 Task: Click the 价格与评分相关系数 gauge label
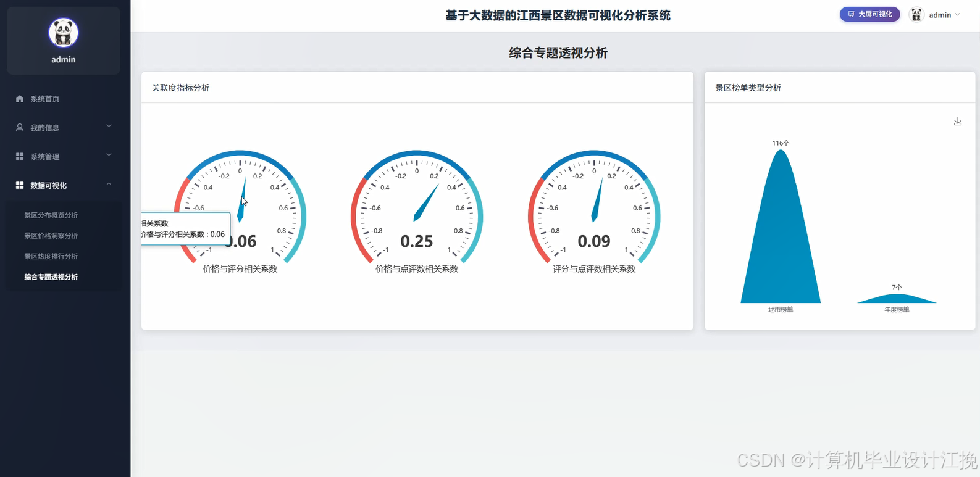click(x=240, y=269)
